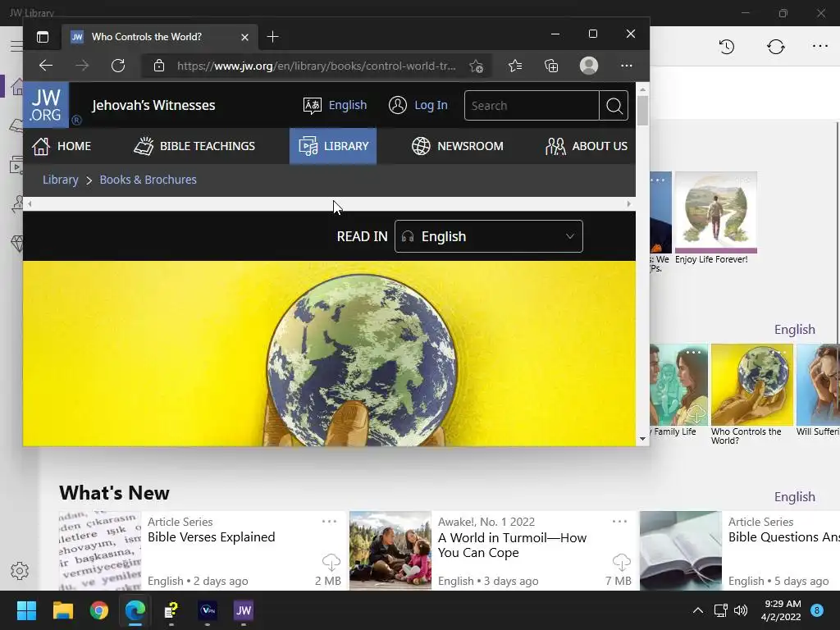This screenshot has height=630, width=840.
Task: Open volume control in system tray
Action: click(x=741, y=610)
